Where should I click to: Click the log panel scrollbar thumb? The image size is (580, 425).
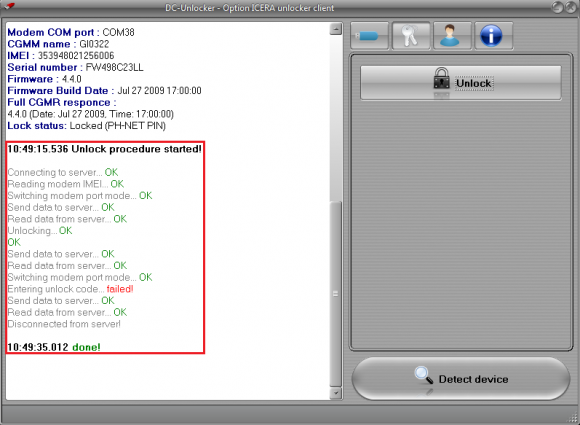click(x=335, y=294)
